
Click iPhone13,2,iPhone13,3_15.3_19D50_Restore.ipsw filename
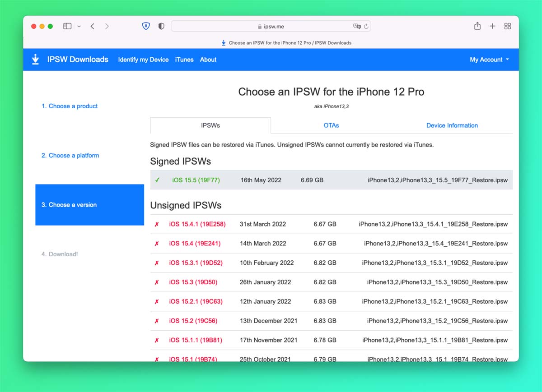coord(437,282)
